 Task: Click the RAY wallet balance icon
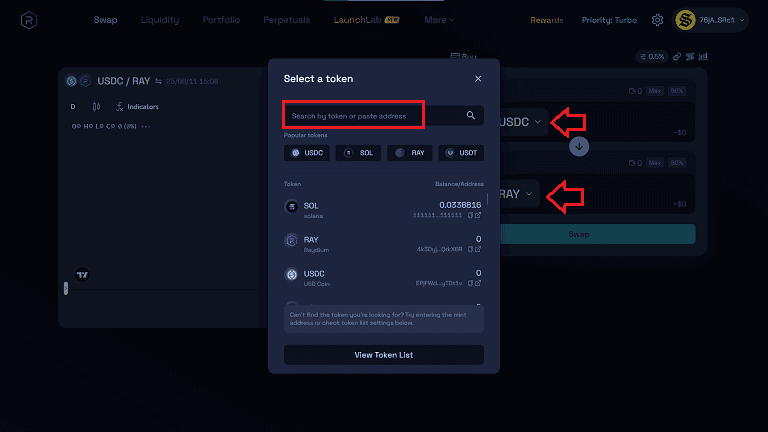click(x=632, y=163)
